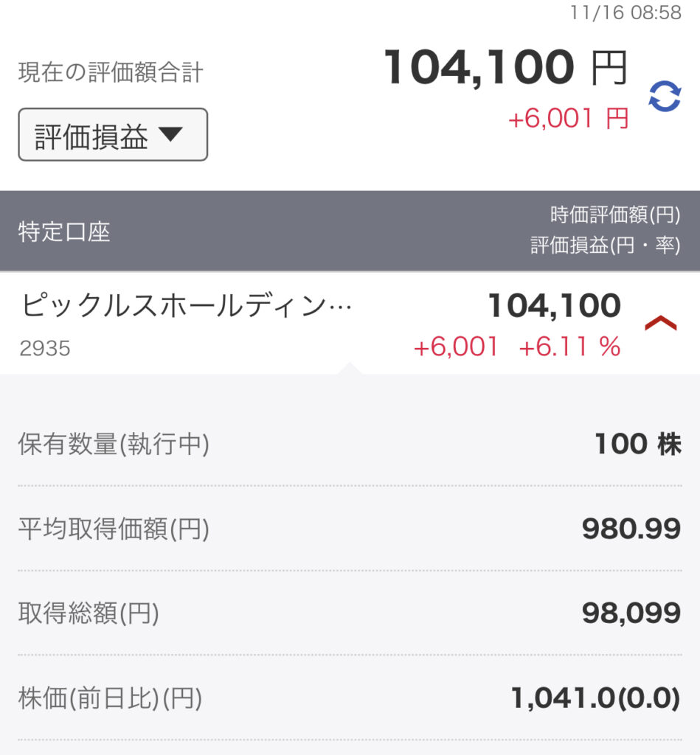This screenshot has height=755, width=700.
Task: Select the 平均取得価額(円) row
Action: [x=350, y=529]
